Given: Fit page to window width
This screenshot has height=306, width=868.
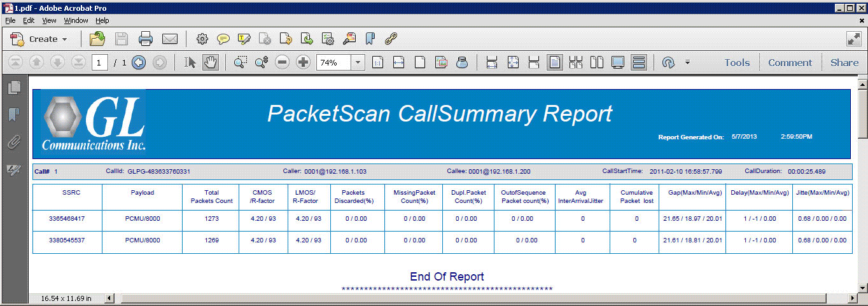Looking at the screenshot, I should coord(398,62).
